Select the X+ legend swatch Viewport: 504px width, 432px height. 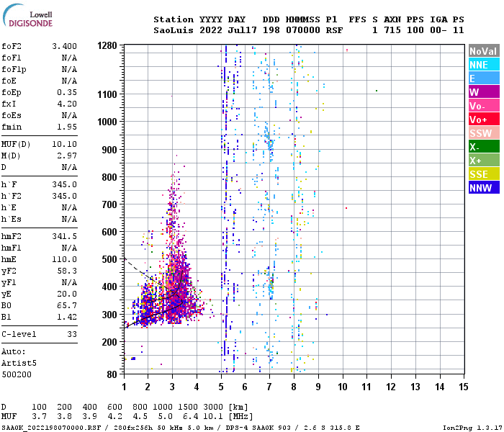(x=484, y=161)
